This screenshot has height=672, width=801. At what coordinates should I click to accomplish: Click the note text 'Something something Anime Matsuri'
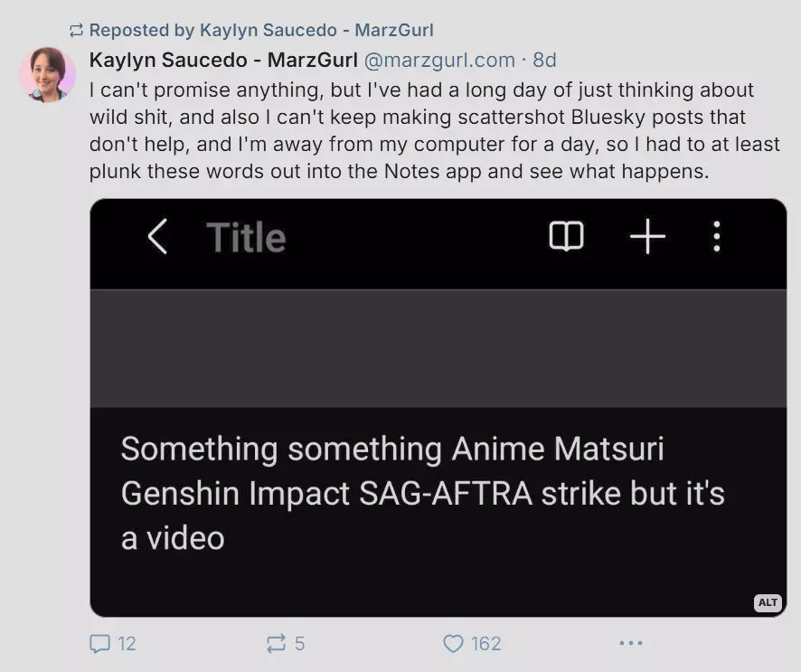pyautogui.click(x=392, y=449)
